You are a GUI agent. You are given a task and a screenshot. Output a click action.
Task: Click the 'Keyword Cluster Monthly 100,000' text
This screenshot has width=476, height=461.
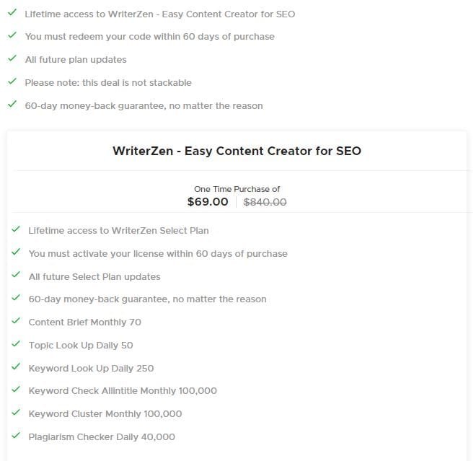tap(105, 413)
